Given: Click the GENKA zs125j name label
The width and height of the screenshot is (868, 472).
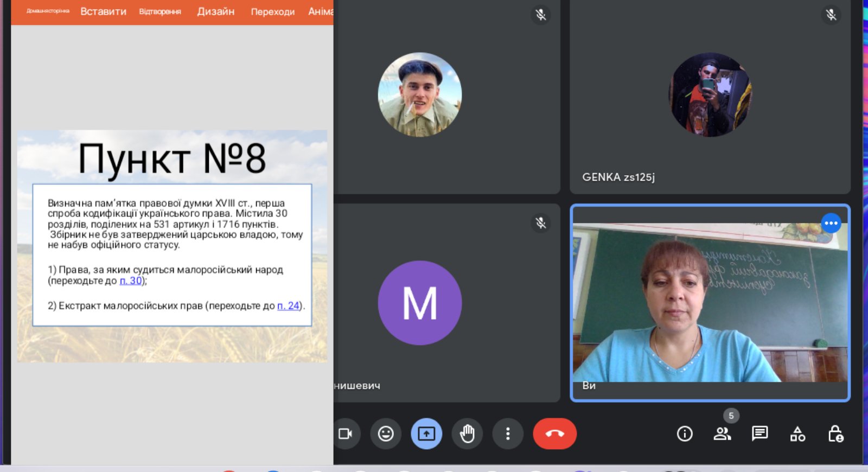Looking at the screenshot, I should click(x=618, y=177).
